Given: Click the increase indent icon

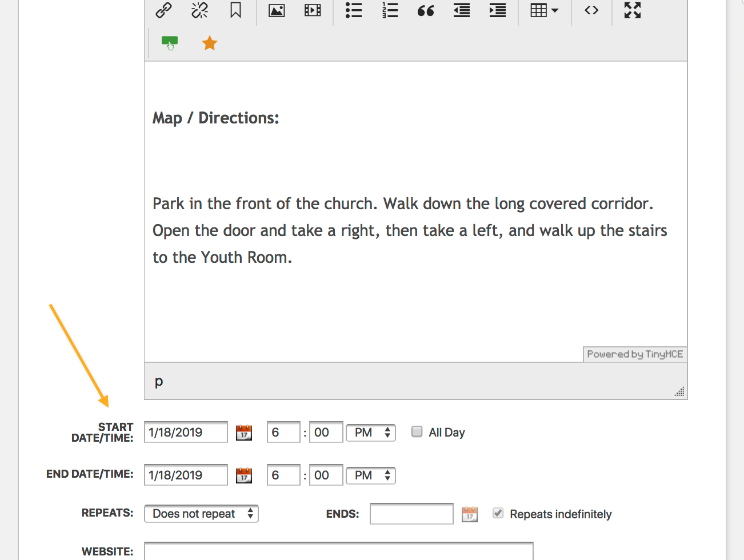Looking at the screenshot, I should click(x=498, y=10).
